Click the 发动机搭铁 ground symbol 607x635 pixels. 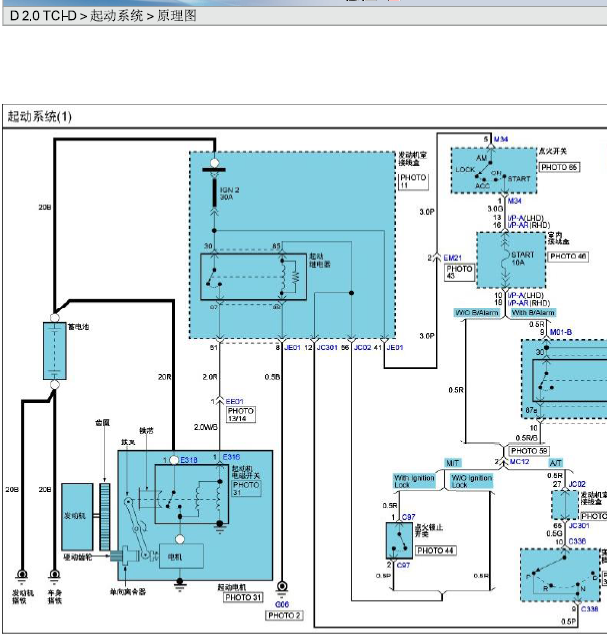(x=21, y=575)
